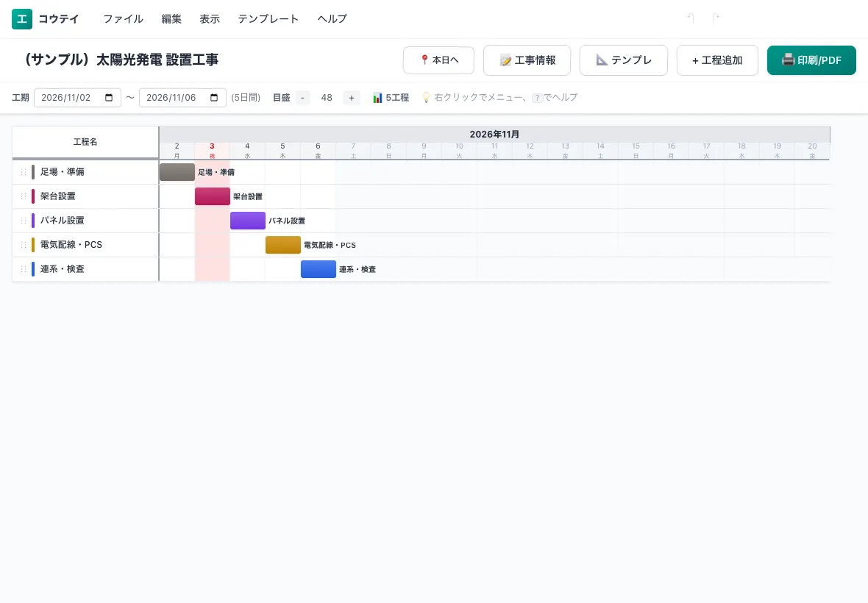Click the start date field 2026/11/02

point(77,97)
